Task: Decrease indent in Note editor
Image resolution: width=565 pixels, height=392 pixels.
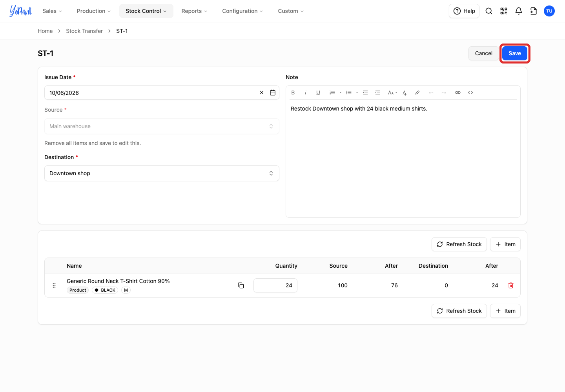Action: point(365,93)
